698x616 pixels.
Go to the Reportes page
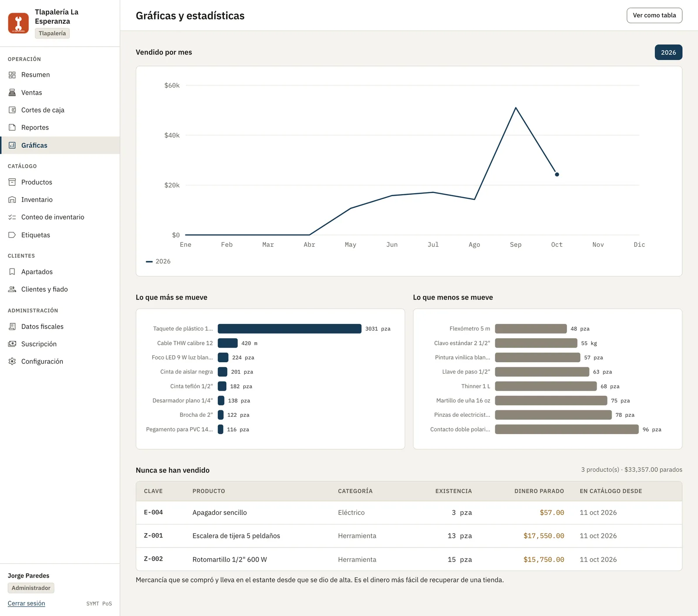click(x=60, y=127)
